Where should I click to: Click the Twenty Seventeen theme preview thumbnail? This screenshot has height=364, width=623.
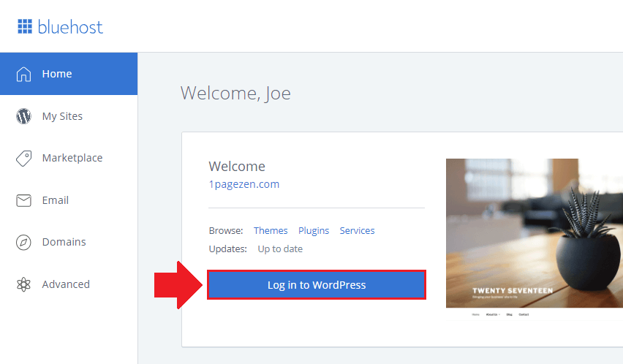coord(535,239)
